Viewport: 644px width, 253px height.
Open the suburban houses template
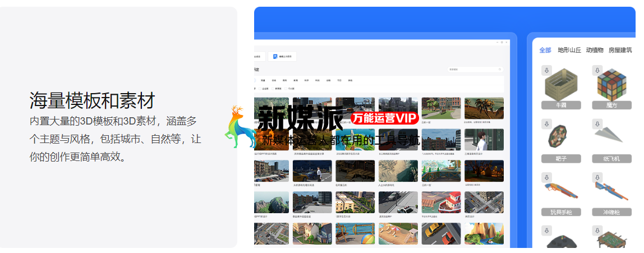(x=312, y=234)
